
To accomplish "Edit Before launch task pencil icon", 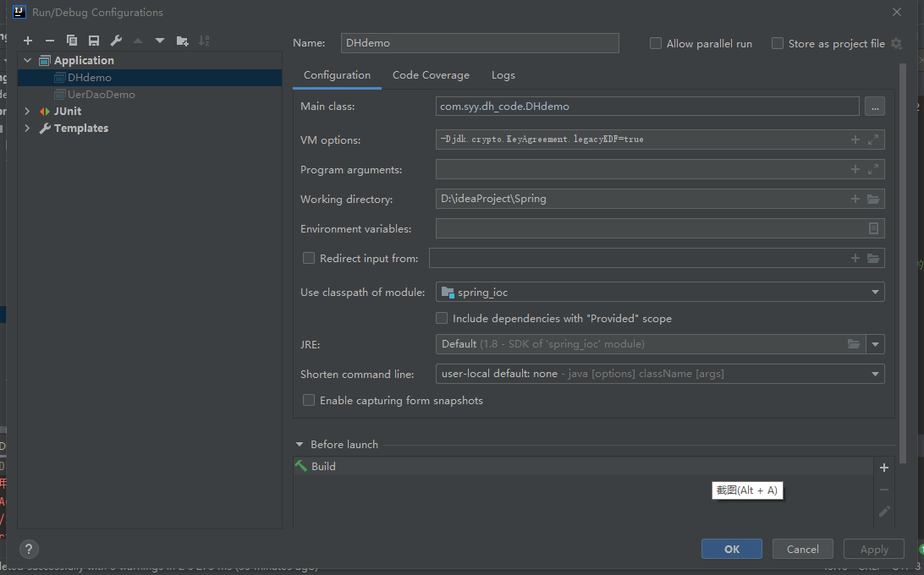I will (884, 512).
